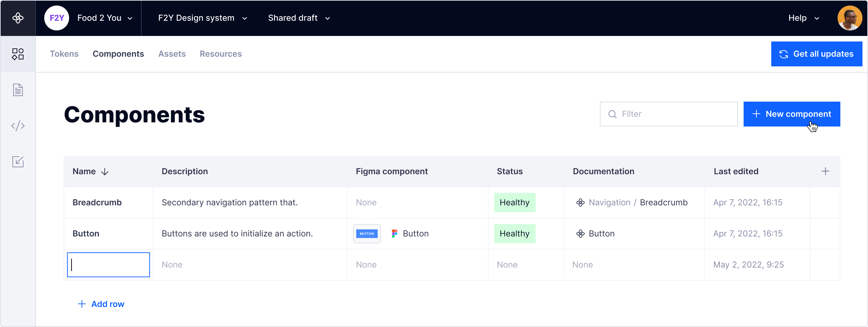This screenshot has height=327, width=868.
Task: Open the user profile avatar
Action: pos(850,18)
